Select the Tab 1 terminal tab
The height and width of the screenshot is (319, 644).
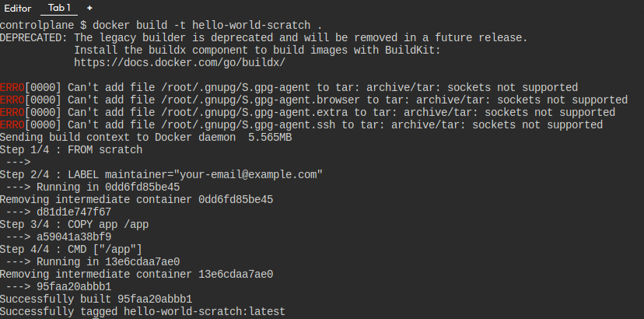[59, 8]
